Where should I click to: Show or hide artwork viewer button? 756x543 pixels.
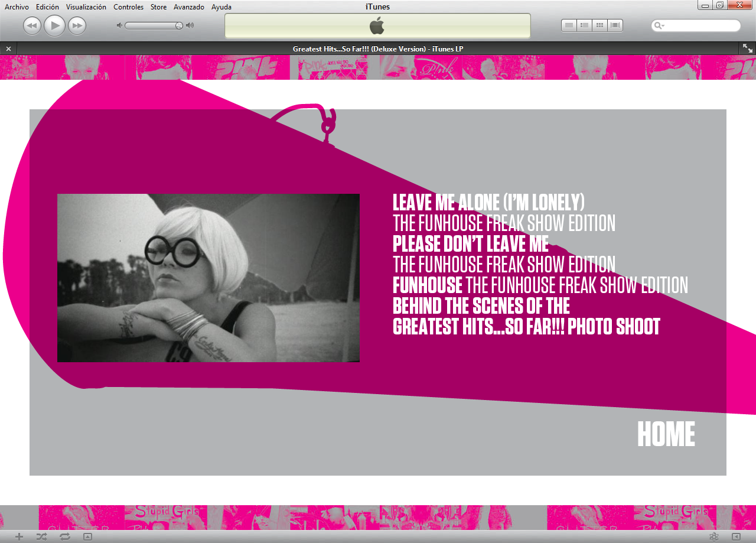(x=87, y=537)
